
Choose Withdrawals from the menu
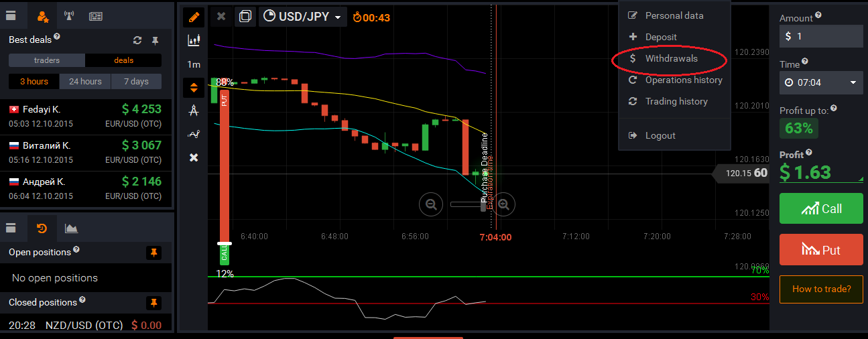tap(670, 58)
